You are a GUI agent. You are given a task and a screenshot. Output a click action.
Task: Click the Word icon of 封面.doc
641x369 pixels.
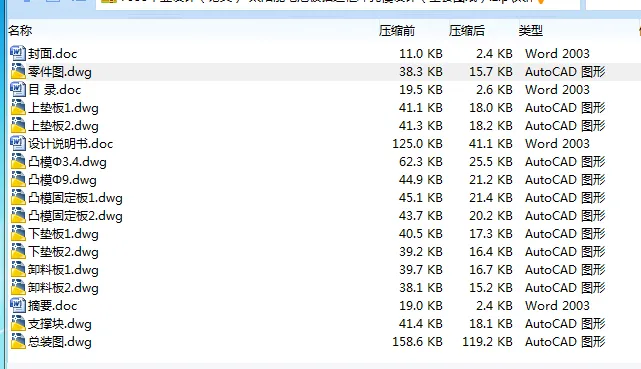pos(18,54)
